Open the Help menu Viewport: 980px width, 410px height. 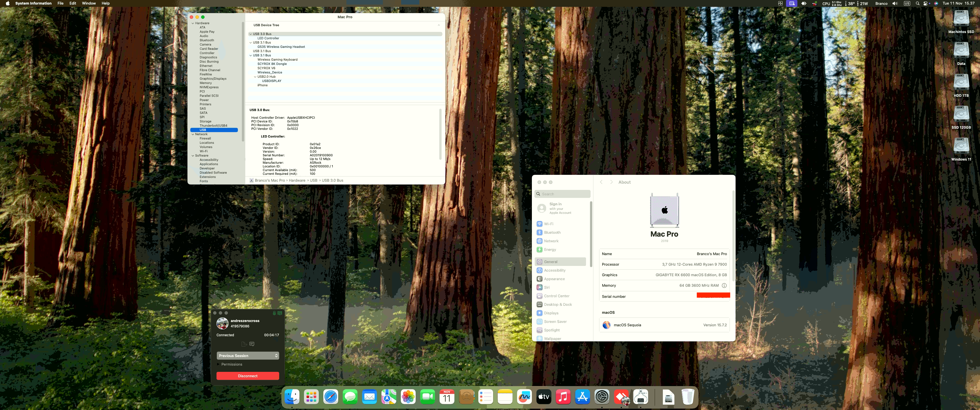pos(106,3)
